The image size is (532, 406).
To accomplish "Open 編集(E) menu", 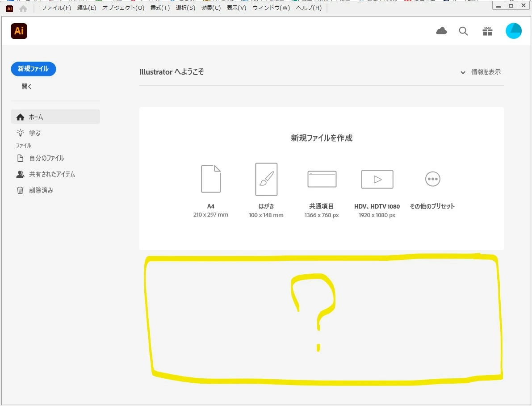I will tap(87, 8).
